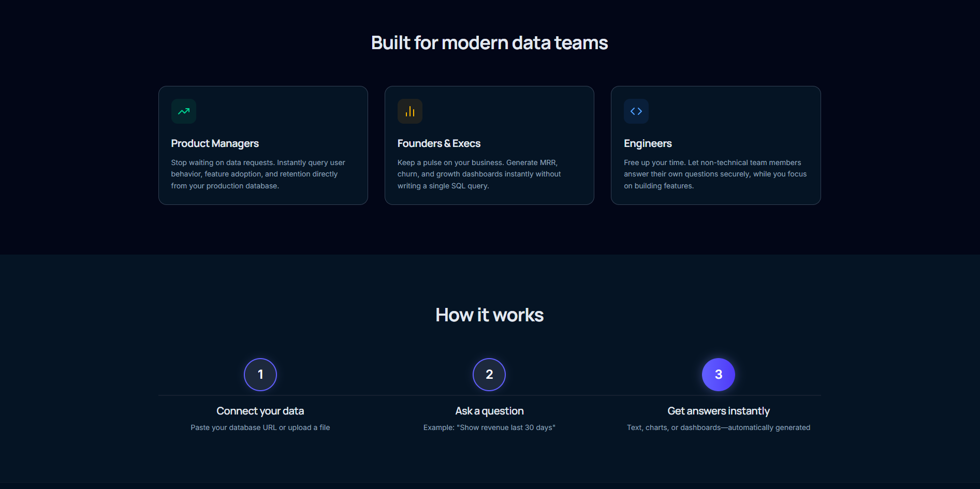Click the yellow bar chart icon for Founders & Execs
Screen dimensions: 980x489
pos(410,111)
